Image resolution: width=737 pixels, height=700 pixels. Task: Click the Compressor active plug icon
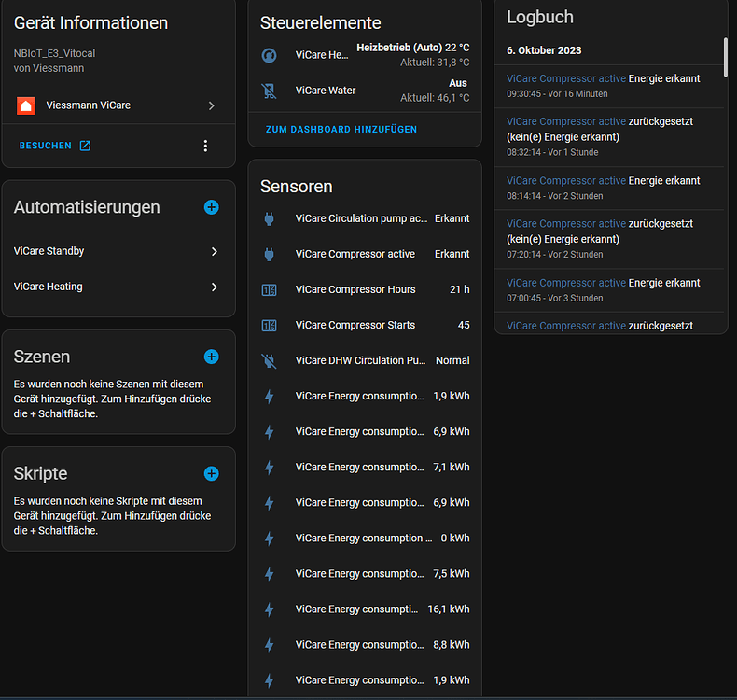click(x=270, y=254)
